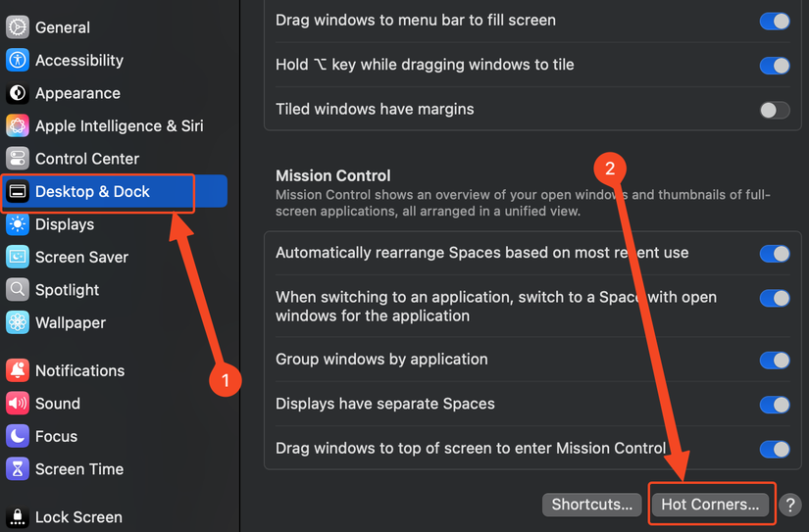Select Appearance in the sidebar
Image resolution: width=809 pixels, height=532 pixels.
pyautogui.click(x=115, y=93)
